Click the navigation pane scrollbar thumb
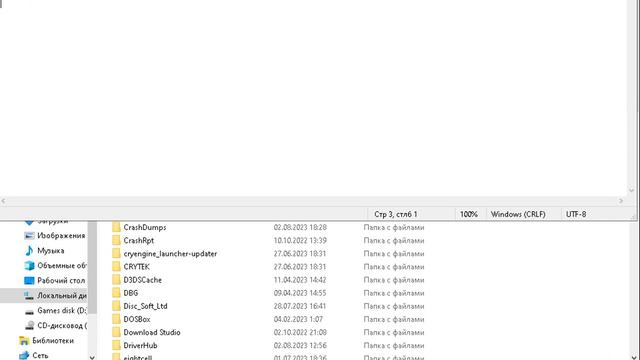 92,267
